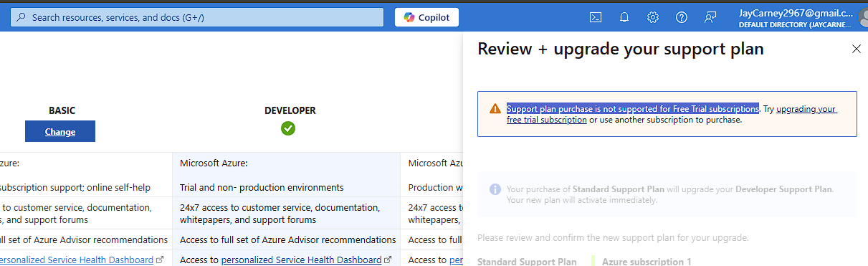The image size is (868, 266).
Task: Click 'Azure subscription 1' text
Action: [x=647, y=262]
